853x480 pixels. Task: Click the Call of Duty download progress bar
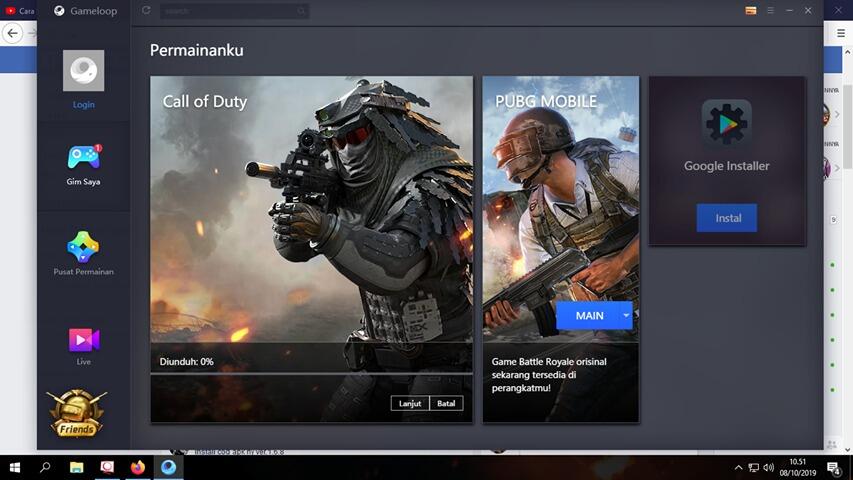pyautogui.click(x=311, y=373)
